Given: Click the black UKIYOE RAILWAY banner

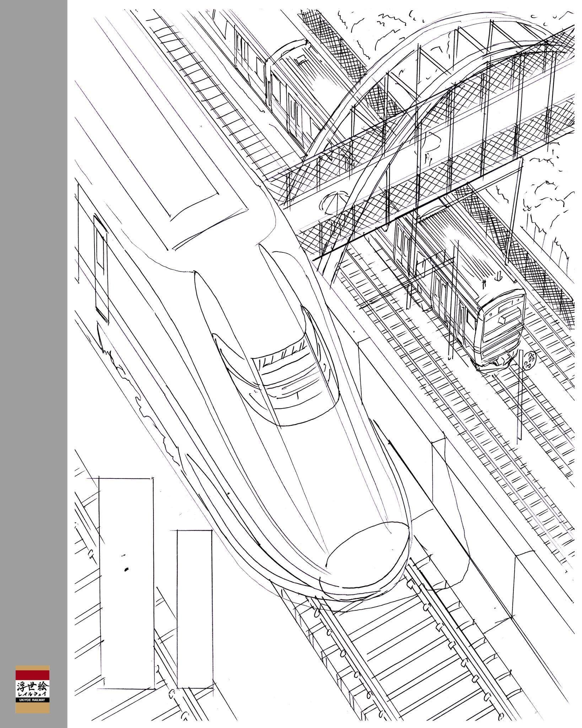Looking at the screenshot, I should (x=32, y=700).
